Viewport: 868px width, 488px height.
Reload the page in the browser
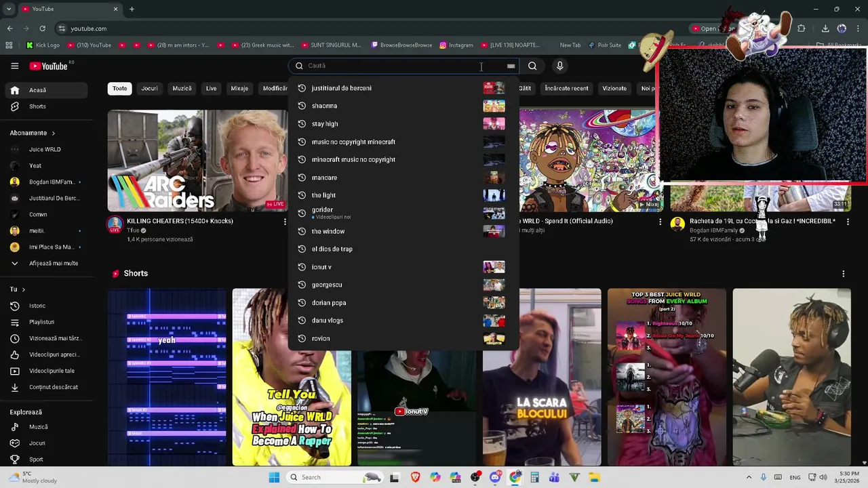pyautogui.click(x=42, y=28)
